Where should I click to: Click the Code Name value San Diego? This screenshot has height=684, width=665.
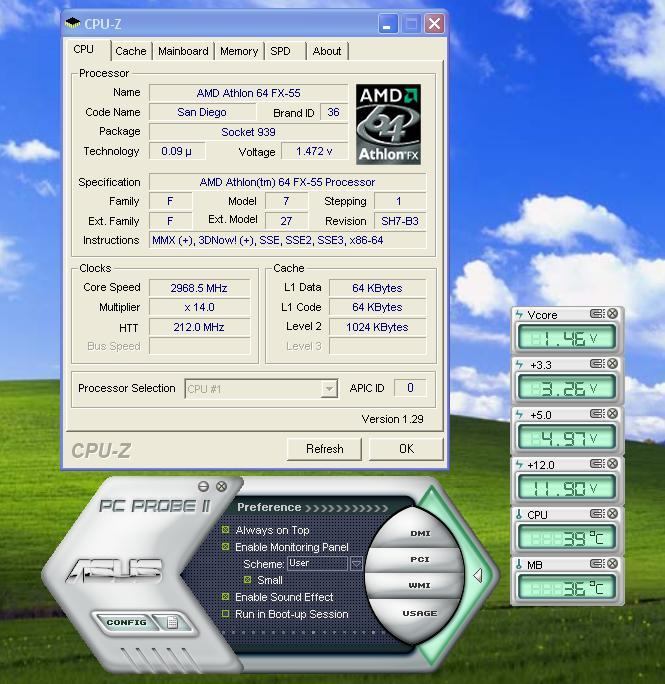[x=202, y=112]
